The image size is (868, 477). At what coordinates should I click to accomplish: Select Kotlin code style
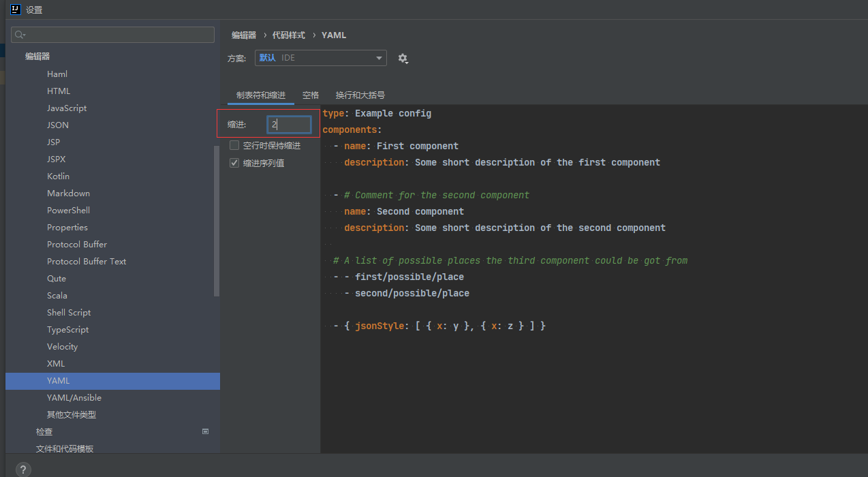point(59,176)
